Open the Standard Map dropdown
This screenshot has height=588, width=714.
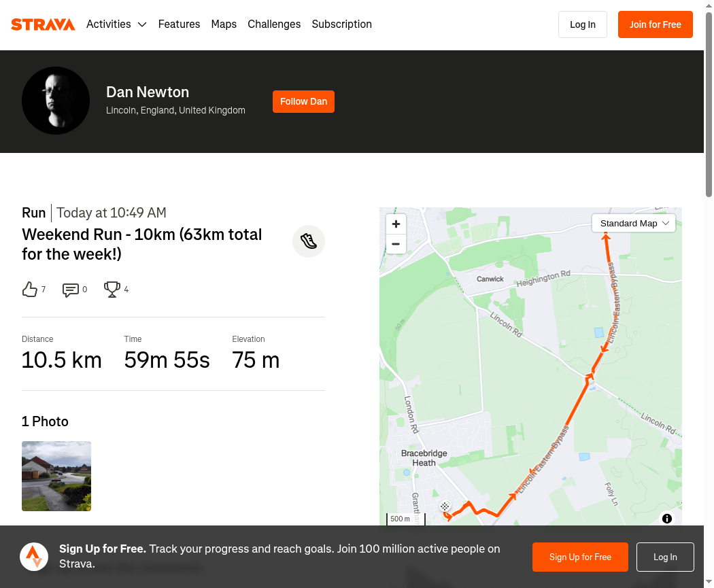634,223
